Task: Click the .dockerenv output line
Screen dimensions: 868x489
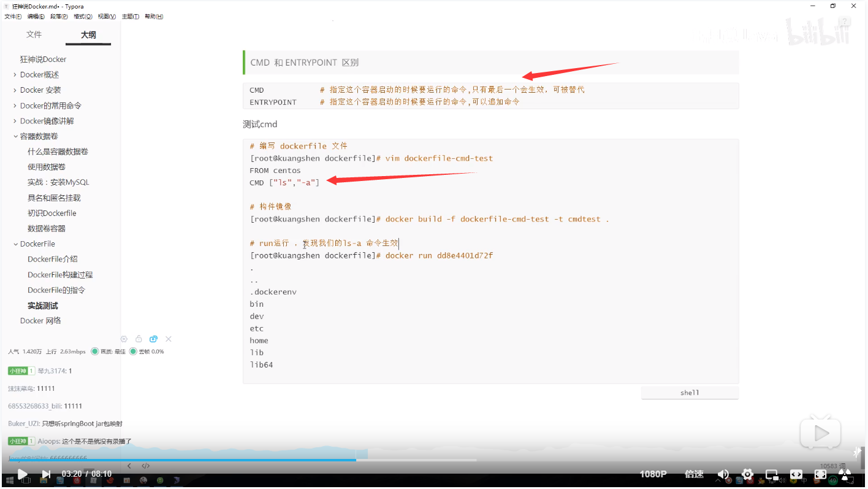Action: point(273,292)
